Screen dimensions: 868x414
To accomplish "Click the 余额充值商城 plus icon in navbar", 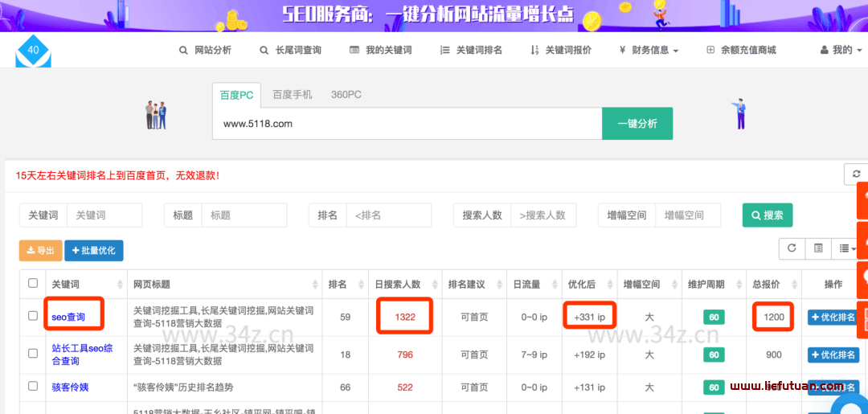I will [710, 50].
